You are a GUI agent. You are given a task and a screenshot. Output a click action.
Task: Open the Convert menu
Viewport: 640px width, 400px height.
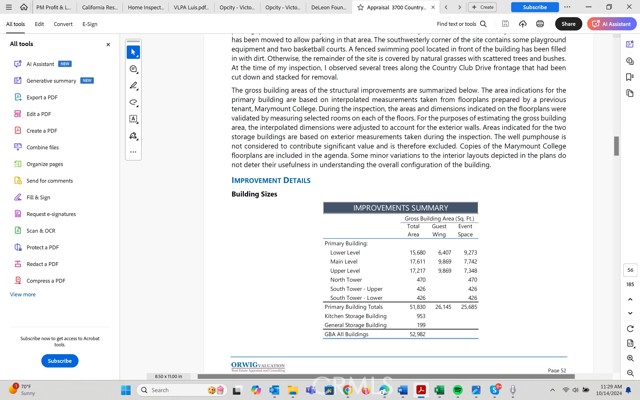click(x=63, y=24)
